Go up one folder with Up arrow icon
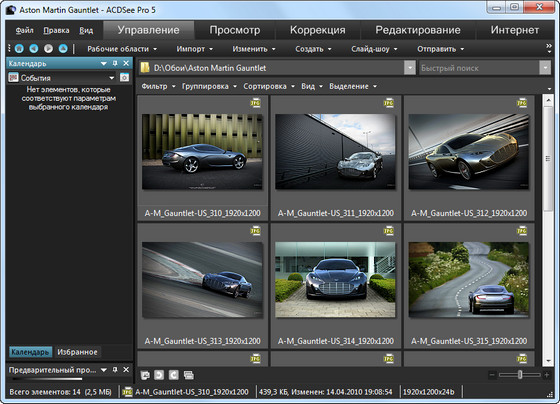 click(x=63, y=49)
